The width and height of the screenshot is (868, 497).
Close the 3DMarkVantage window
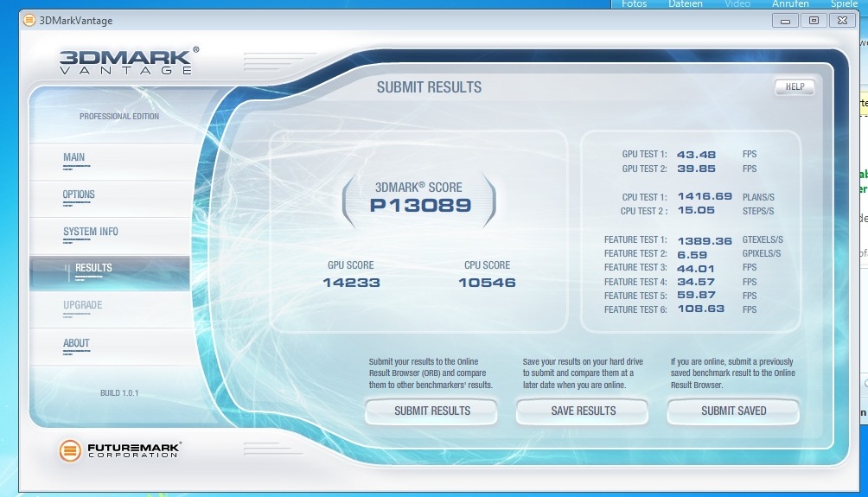point(842,21)
